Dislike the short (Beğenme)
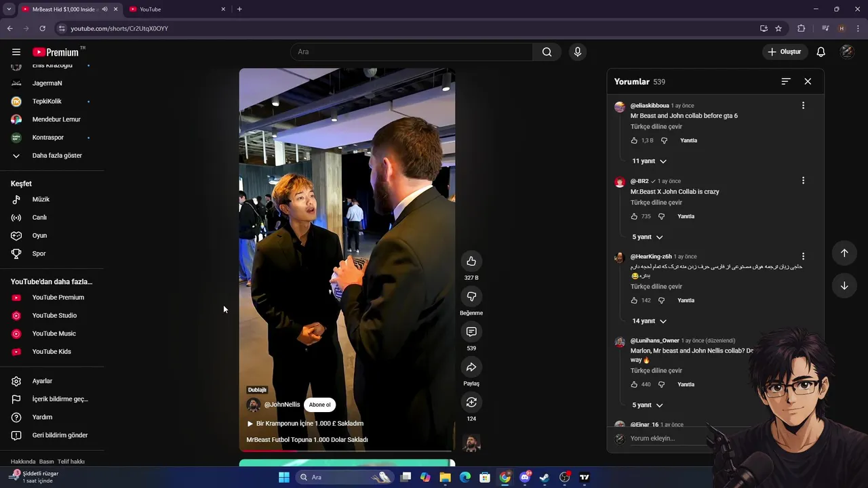The height and width of the screenshot is (488, 868). click(x=471, y=297)
